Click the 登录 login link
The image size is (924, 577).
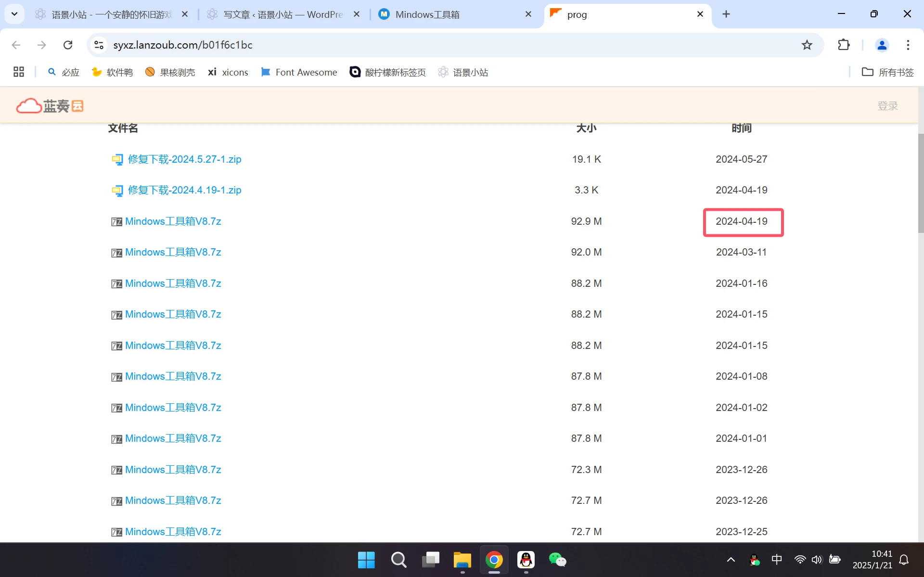point(887,106)
